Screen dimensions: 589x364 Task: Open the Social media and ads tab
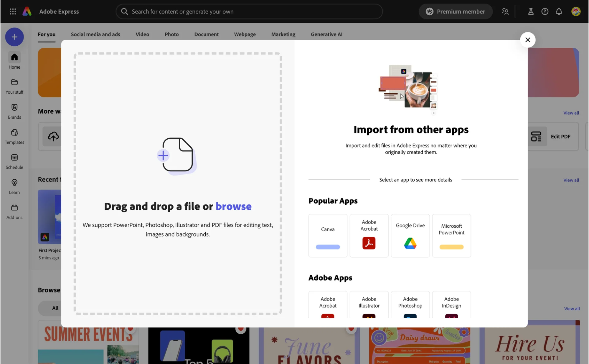95,34
